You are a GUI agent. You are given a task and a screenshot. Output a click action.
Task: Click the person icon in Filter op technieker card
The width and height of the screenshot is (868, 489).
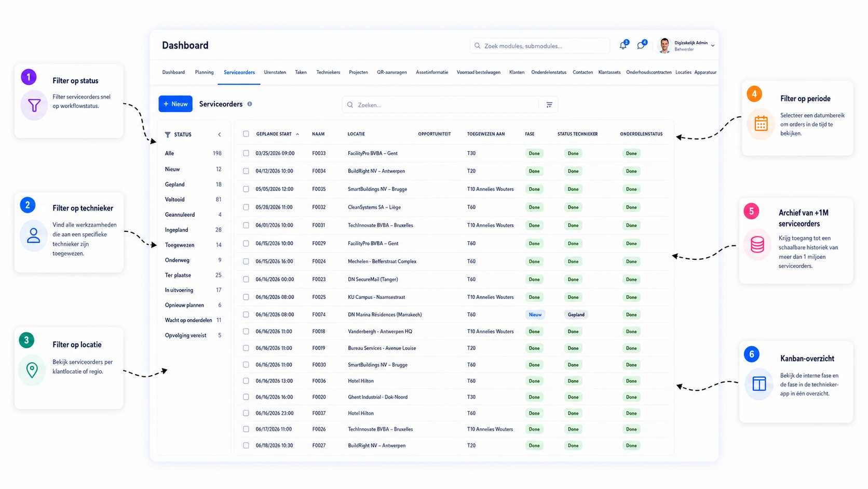point(34,236)
